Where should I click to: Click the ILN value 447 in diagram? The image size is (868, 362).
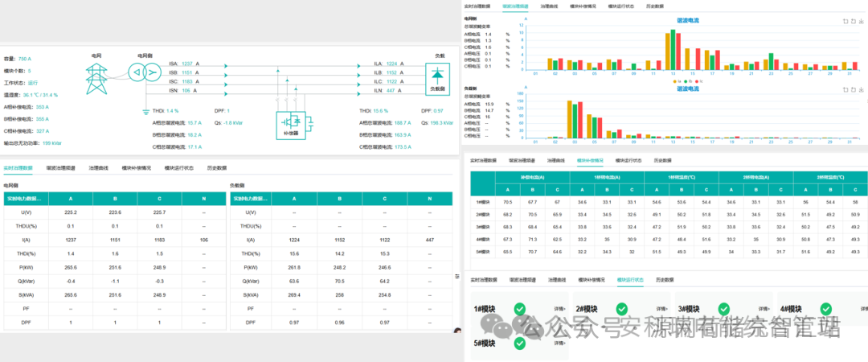391,90
